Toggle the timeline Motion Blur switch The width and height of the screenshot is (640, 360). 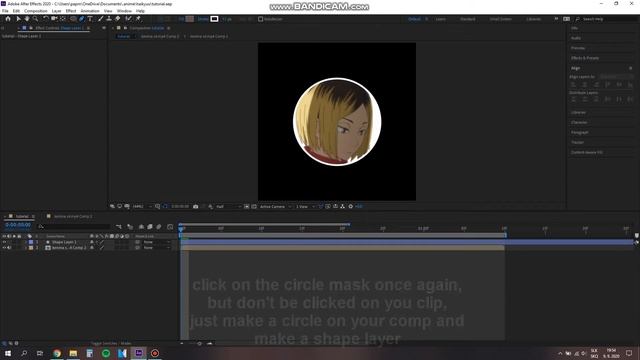159,227
